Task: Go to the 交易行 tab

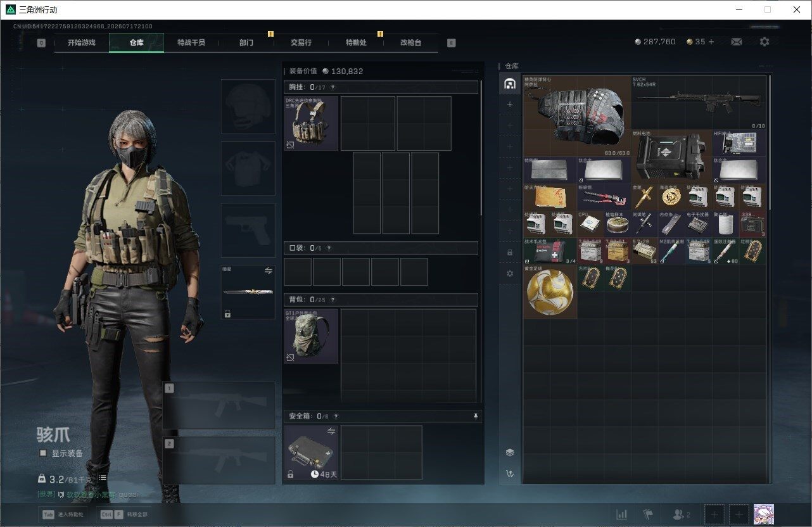Action: click(x=301, y=42)
